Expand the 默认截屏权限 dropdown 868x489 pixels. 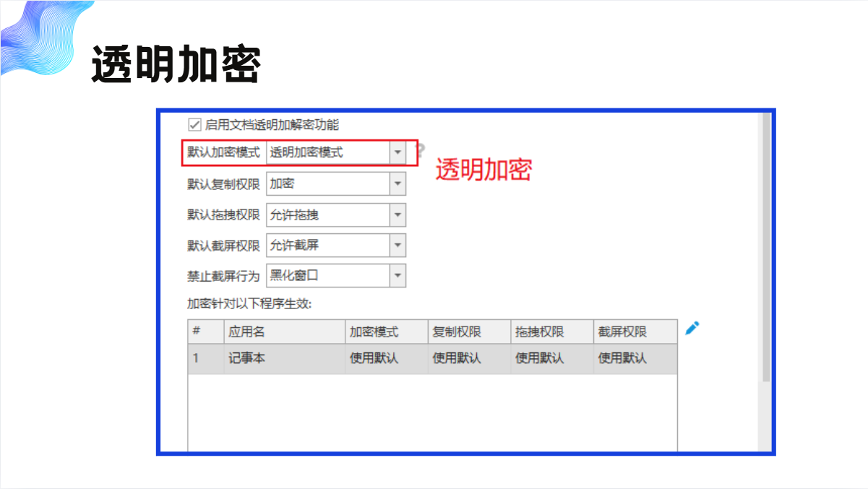(398, 246)
